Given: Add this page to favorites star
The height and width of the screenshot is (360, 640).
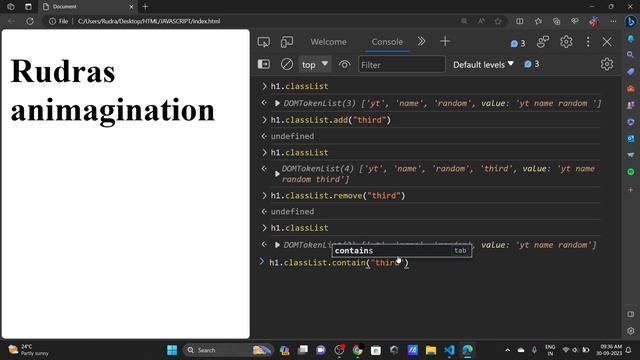Looking at the screenshot, I should tap(498, 21).
